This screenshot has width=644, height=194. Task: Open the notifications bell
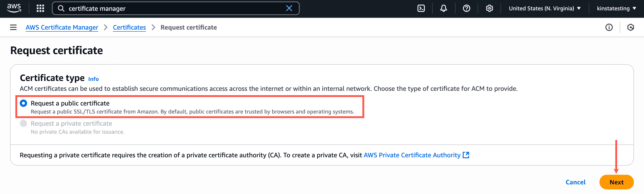[443, 8]
